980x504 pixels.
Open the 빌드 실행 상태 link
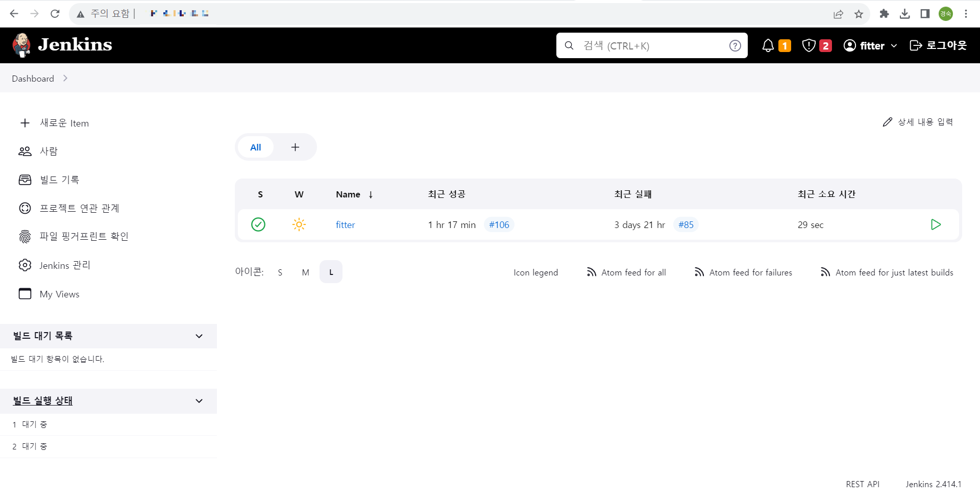point(43,401)
